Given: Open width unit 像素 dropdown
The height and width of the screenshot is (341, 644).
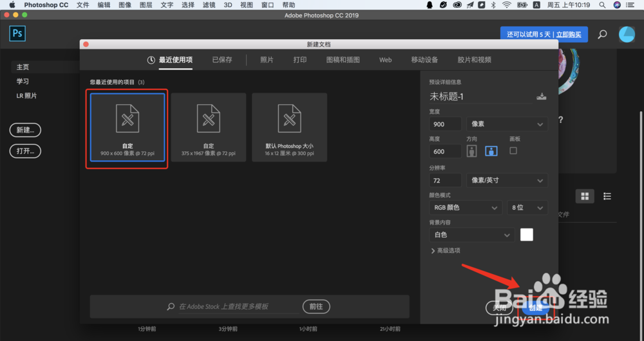Looking at the screenshot, I should (x=507, y=124).
